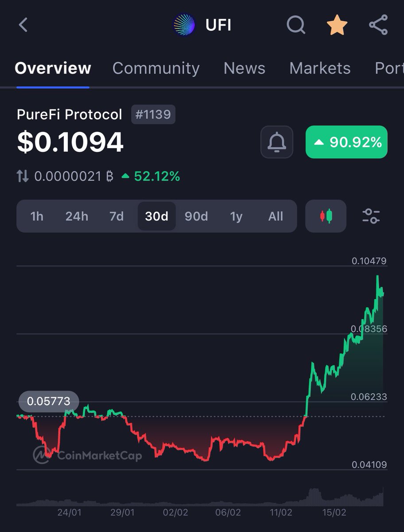Screen dimensions: 404x532
Task: Select the All chart range
Action: coord(276,216)
